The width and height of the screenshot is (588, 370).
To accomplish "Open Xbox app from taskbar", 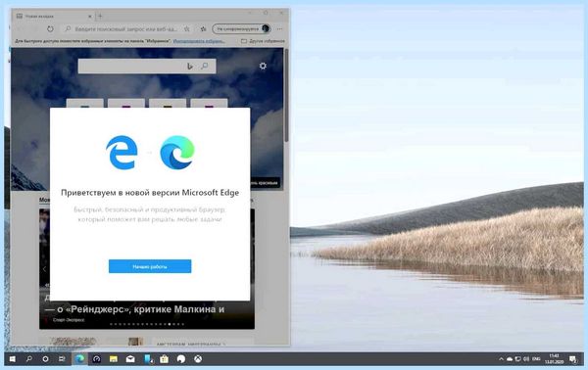I will coord(198,359).
